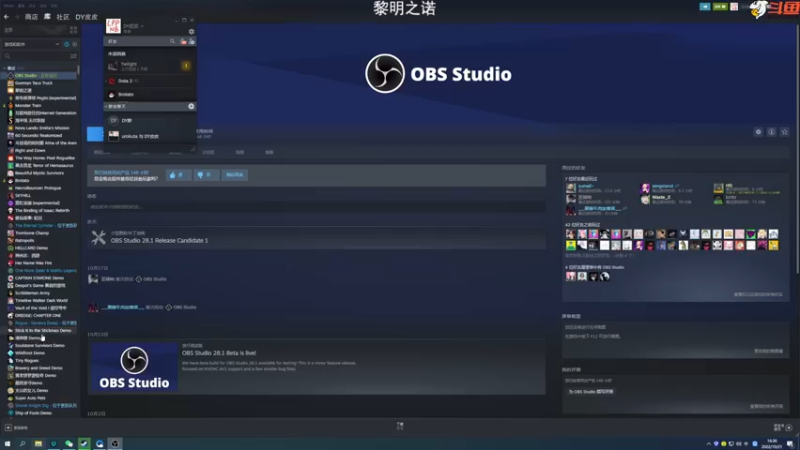The image size is (800, 450).
Task: Select Monster Train in library list
Action: 28,105
